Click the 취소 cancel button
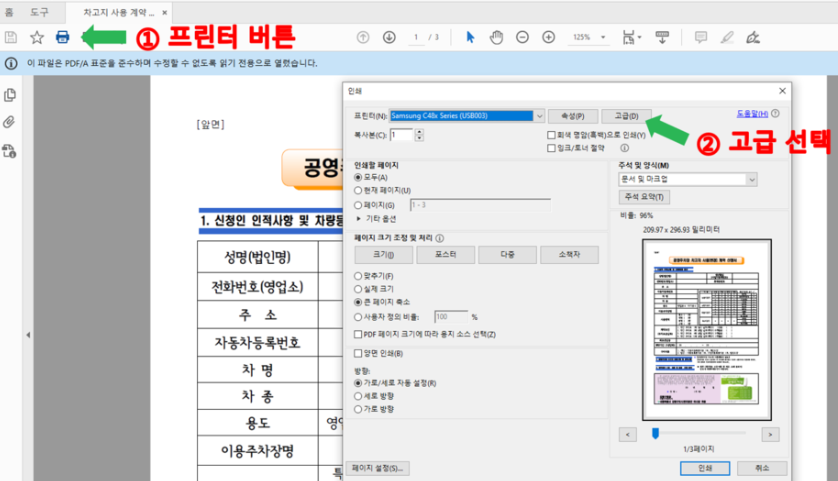 [x=762, y=468]
